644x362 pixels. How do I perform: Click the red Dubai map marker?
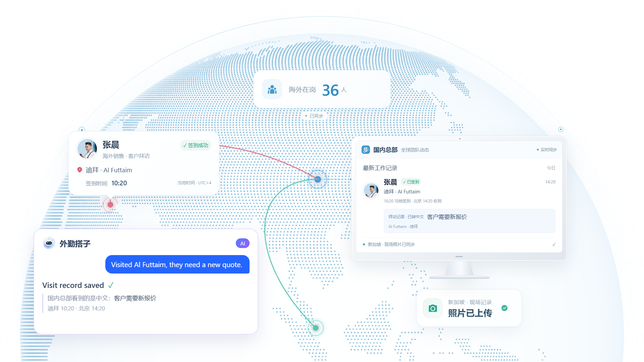coord(110,204)
